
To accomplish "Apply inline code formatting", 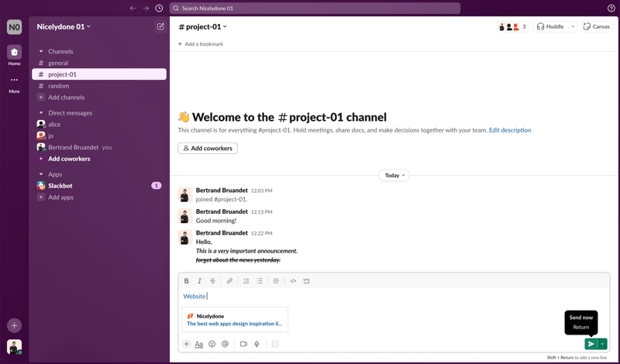I will tap(293, 281).
